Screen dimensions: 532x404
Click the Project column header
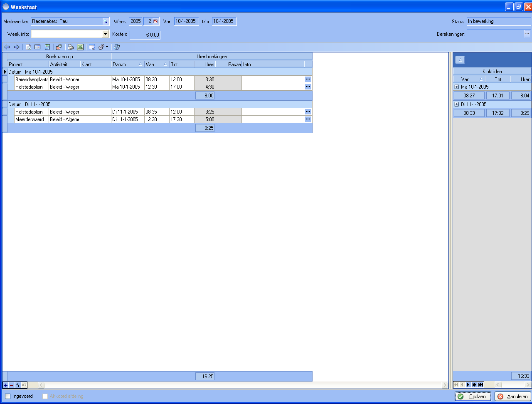coord(28,64)
